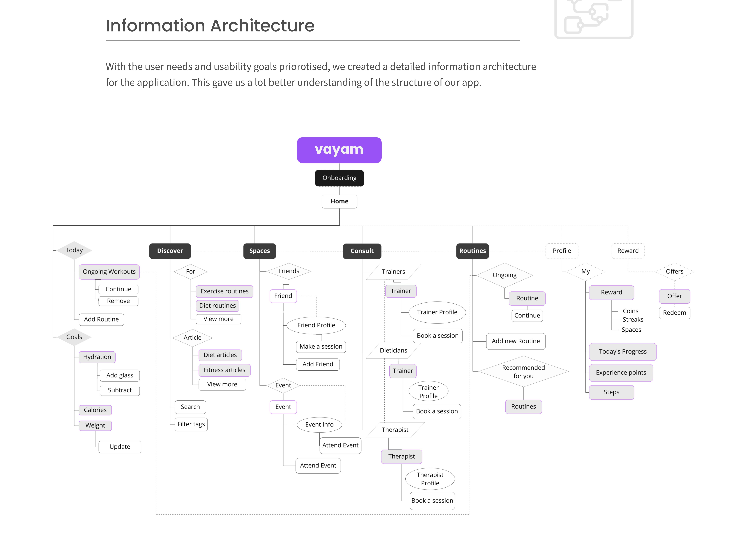
Task: Click the Offer box
Action: coord(674,296)
